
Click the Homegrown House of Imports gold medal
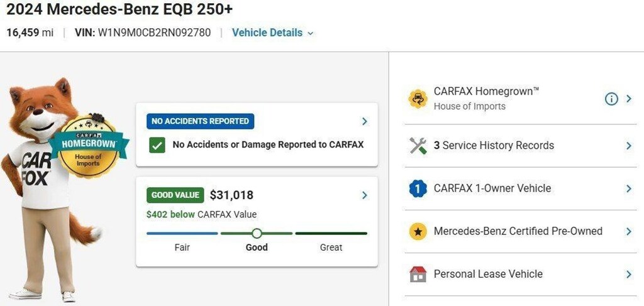[88, 146]
